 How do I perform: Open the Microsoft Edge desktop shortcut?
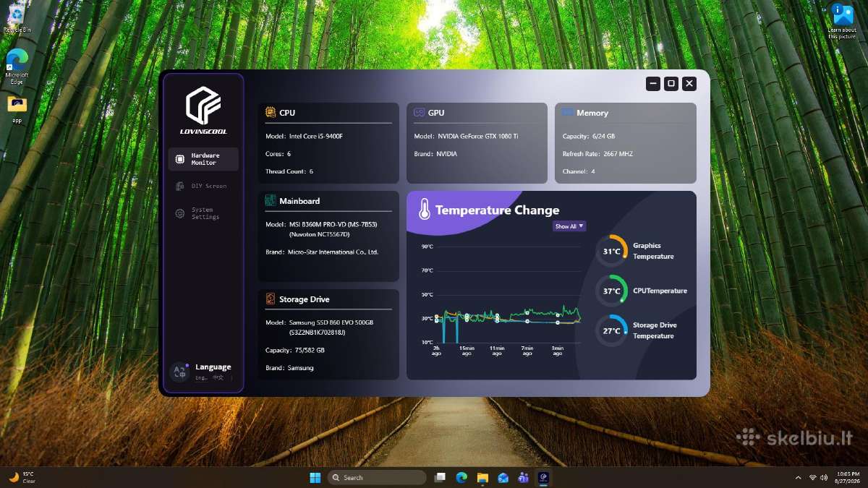coord(17,67)
